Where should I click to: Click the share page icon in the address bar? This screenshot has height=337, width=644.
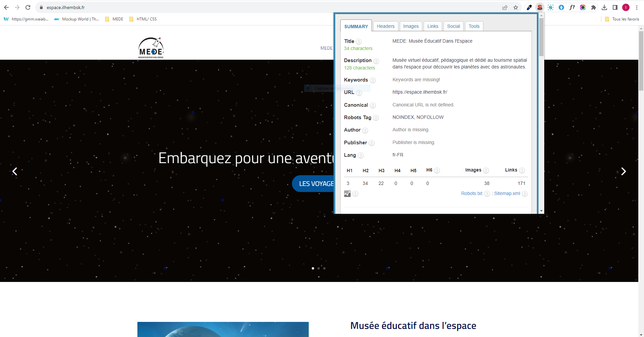(505, 7)
